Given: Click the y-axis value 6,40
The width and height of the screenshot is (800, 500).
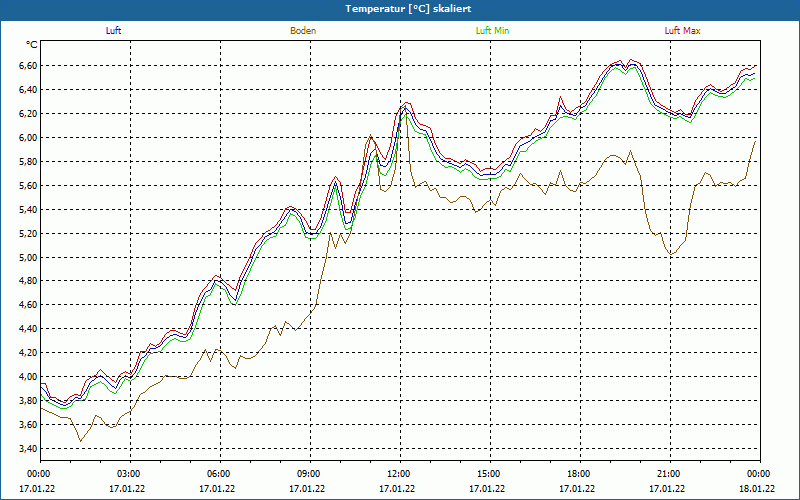Looking at the screenshot, I should point(28,90).
